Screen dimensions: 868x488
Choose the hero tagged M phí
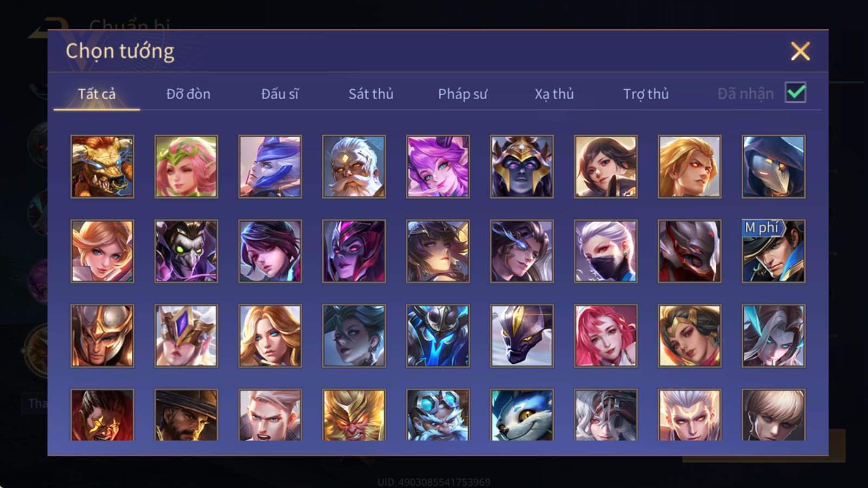774,251
